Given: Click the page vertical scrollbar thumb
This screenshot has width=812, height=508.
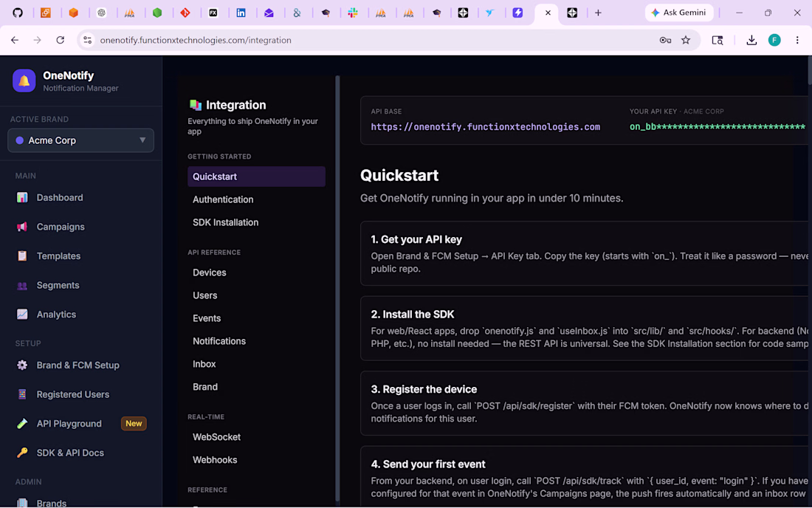Looking at the screenshot, I should point(809,70).
